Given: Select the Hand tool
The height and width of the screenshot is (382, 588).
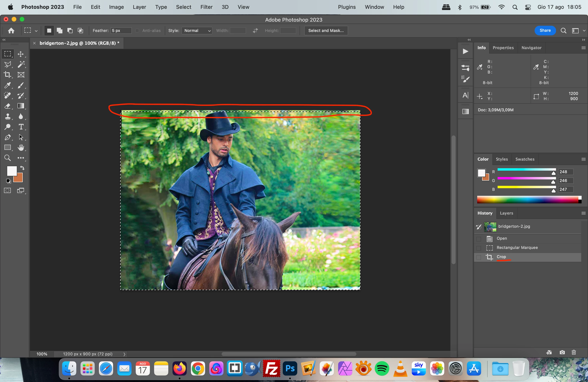Looking at the screenshot, I should click(x=21, y=148).
